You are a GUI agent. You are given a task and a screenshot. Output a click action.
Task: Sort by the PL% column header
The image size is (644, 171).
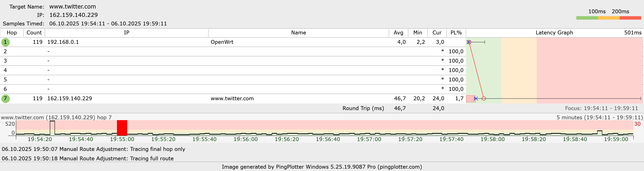pyautogui.click(x=456, y=33)
